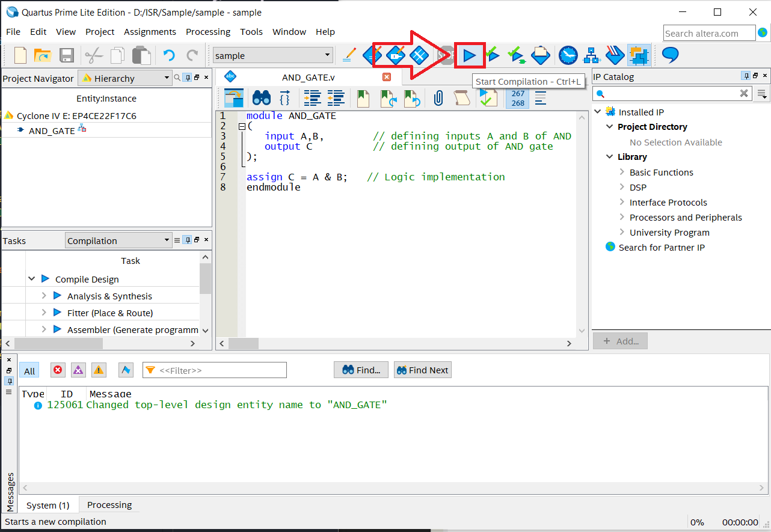
Task: Click the Find Next button
Action: point(422,370)
